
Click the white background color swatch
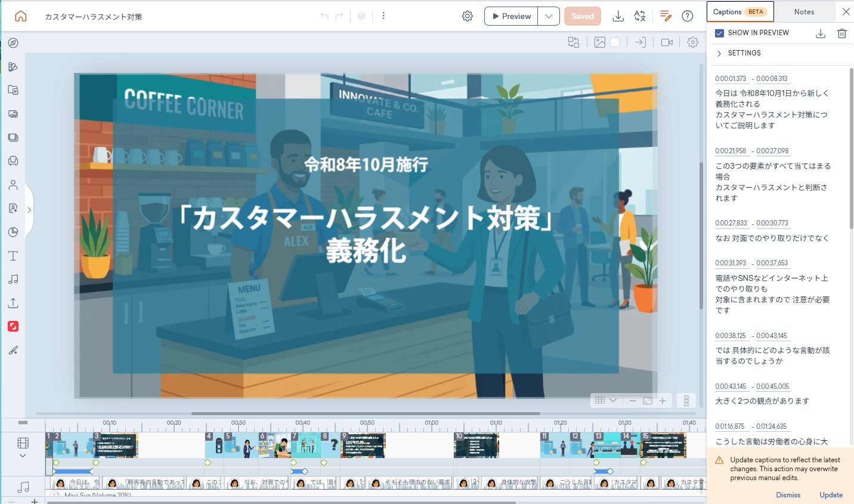pos(615,42)
